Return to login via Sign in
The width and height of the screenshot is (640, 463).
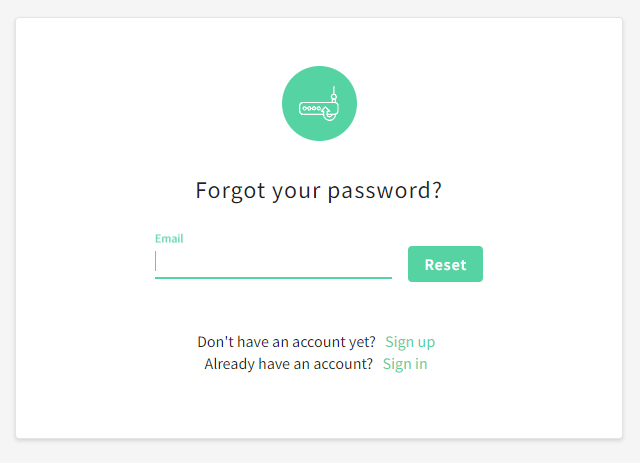tap(405, 364)
